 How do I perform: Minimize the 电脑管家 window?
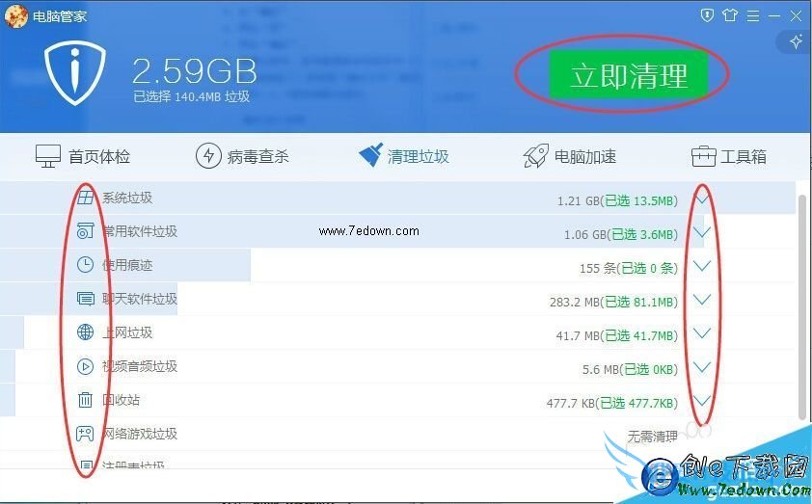coord(774,16)
